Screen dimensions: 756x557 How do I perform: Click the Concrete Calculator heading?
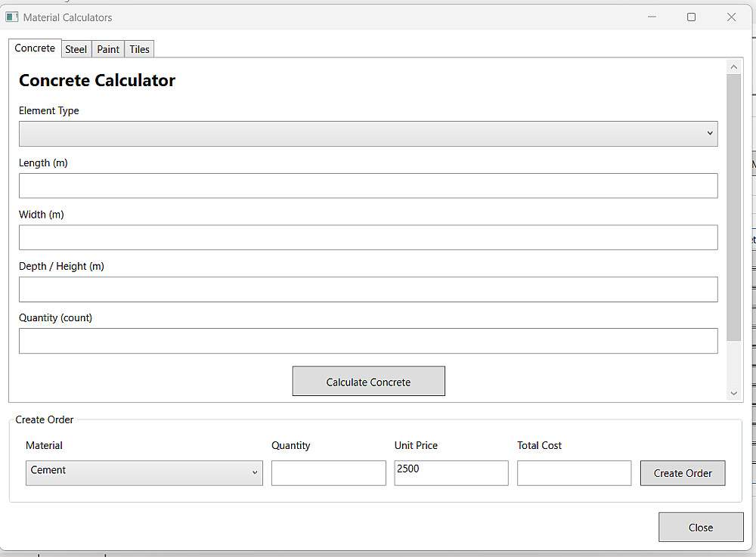tap(97, 80)
